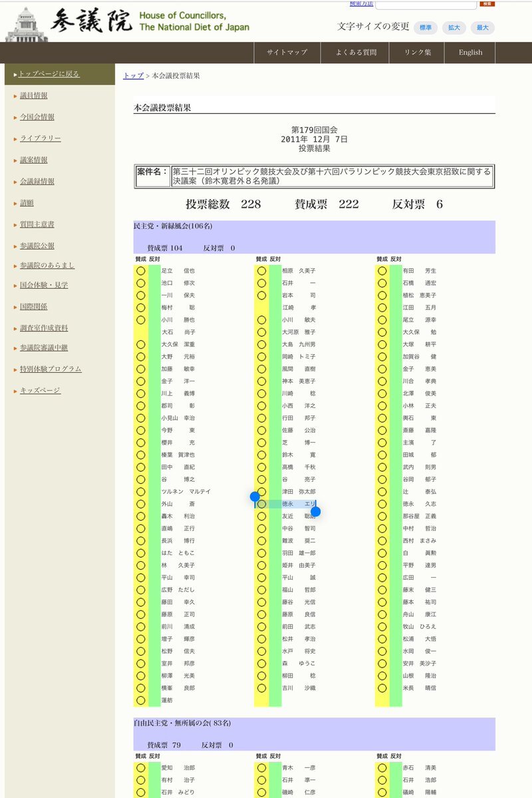Open the 会議録情報 sidebar link
This screenshot has height=798, width=532.
pyautogui.click(x=37, y=181)
